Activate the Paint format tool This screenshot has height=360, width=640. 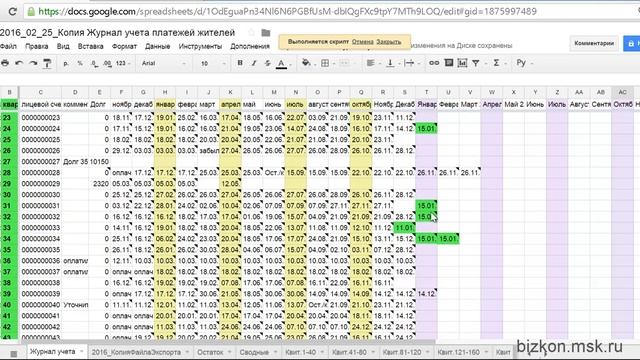pos(47,63)
